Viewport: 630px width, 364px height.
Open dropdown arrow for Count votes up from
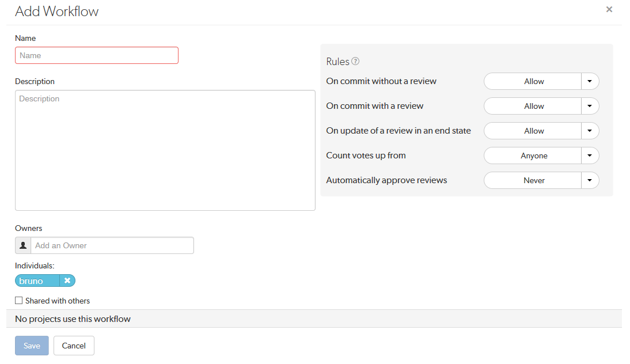click(590, 156)
